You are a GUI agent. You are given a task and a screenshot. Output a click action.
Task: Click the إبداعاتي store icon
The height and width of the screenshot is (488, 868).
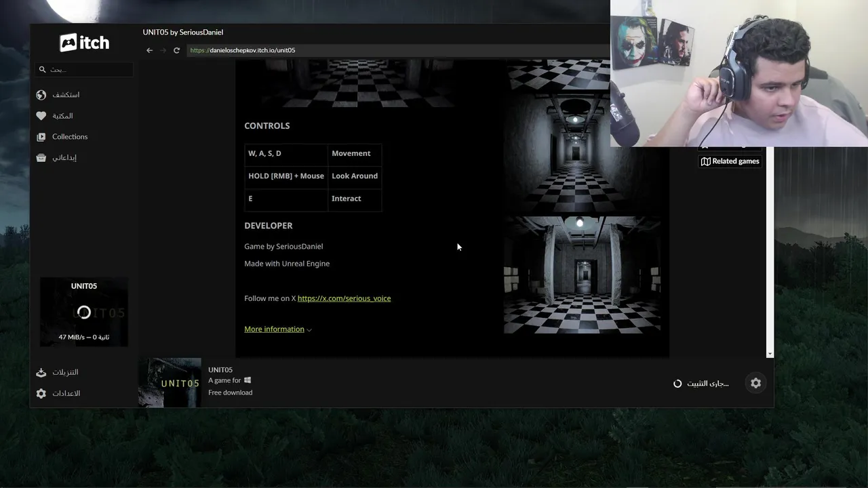coord(41,158)
